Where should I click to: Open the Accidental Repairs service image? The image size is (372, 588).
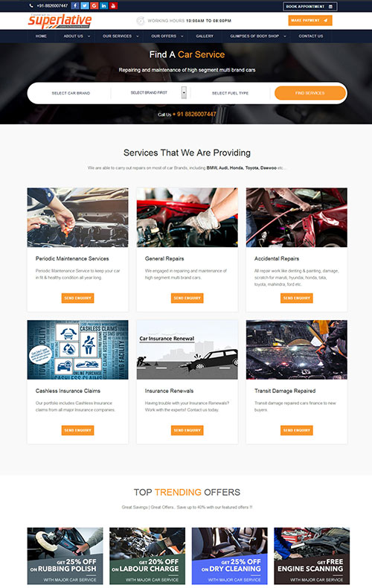click(297, 217)
